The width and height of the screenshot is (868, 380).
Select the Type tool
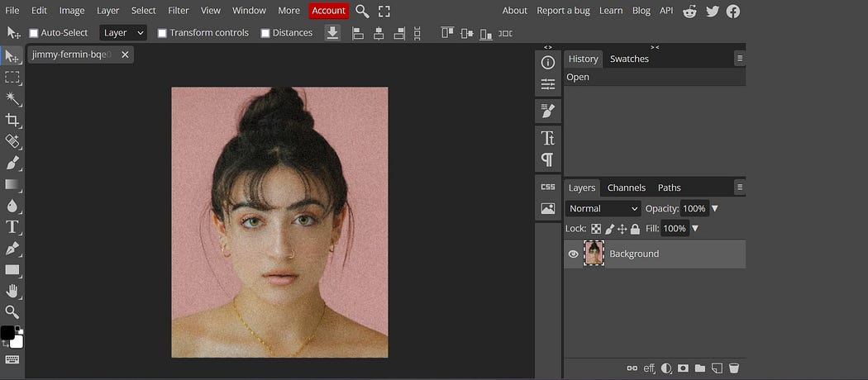coord(12,226)
